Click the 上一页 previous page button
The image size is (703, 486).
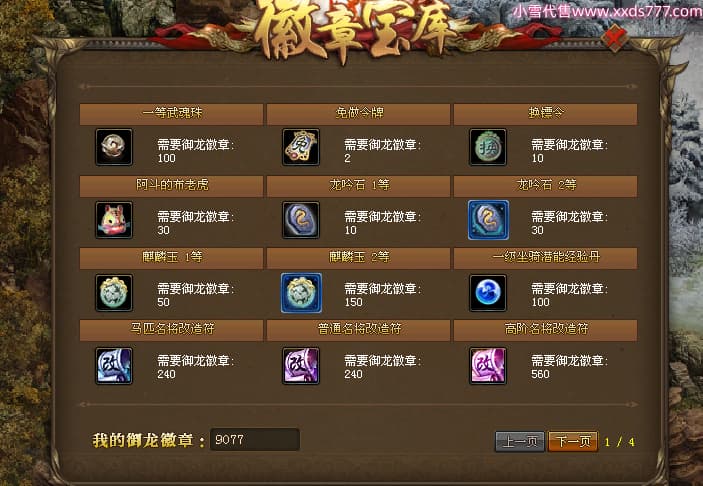520,442
